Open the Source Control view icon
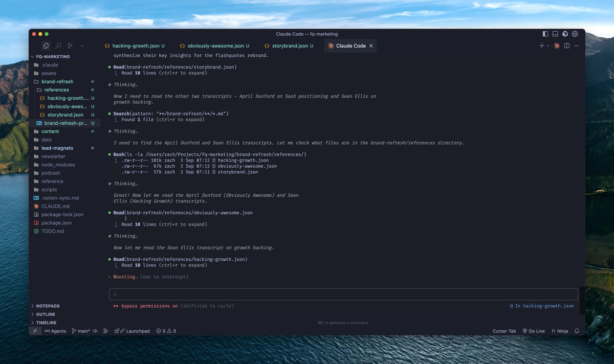Image resolution: width=614 pixels, height=364 pixels. [70, 45]
